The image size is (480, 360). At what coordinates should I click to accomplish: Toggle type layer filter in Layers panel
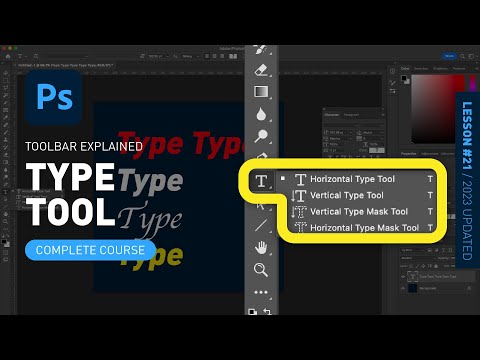444,250
